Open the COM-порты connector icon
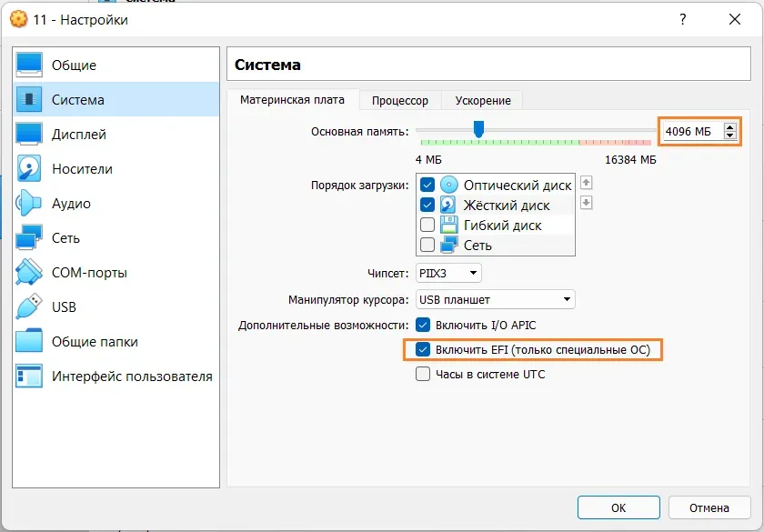Viewport: 764px width, 532px height. pyautogui.click(x=29, y=272)
